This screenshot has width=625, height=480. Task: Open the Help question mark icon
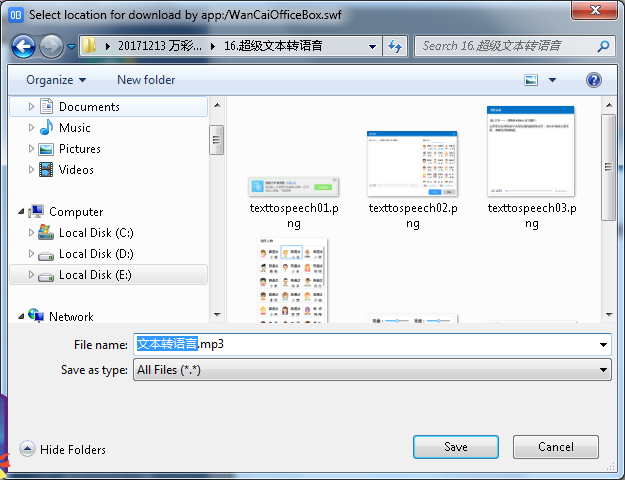click(593, 80)
